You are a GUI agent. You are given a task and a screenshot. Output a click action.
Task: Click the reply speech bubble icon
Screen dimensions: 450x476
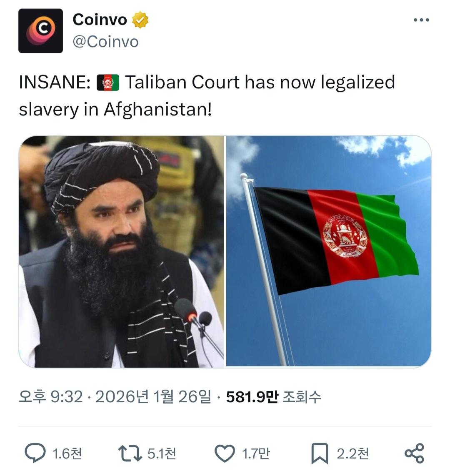[x=35, y=453]
